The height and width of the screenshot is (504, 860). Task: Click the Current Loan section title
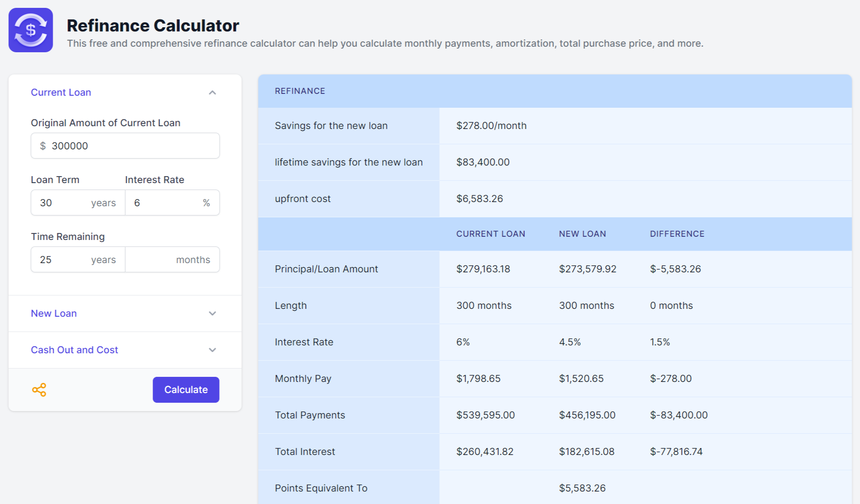pos(61,92)
